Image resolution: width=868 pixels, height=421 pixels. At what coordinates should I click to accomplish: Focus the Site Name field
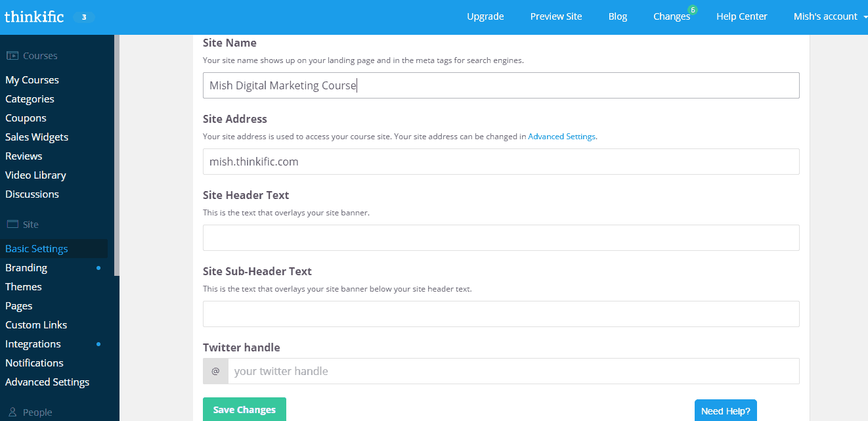click(501, 85)
